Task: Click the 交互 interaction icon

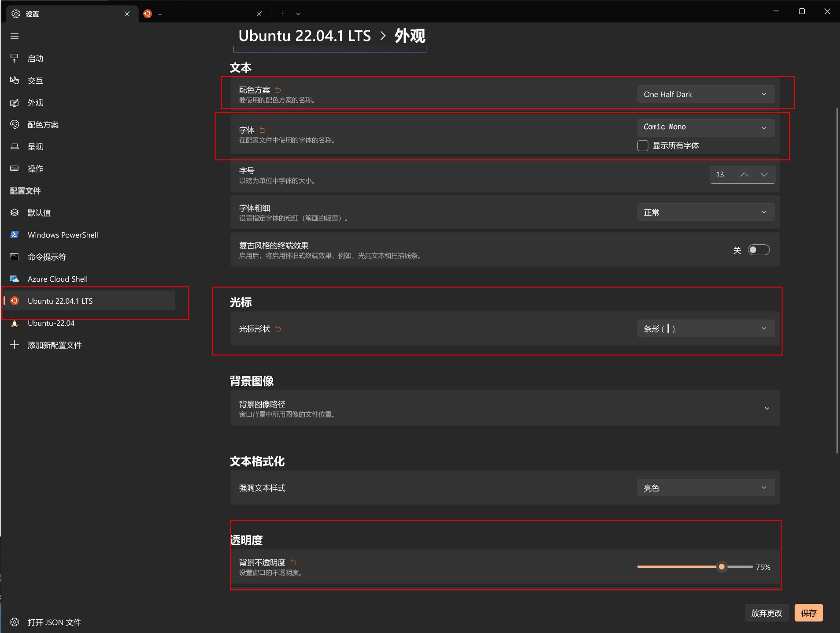Action: click(15, 80)
